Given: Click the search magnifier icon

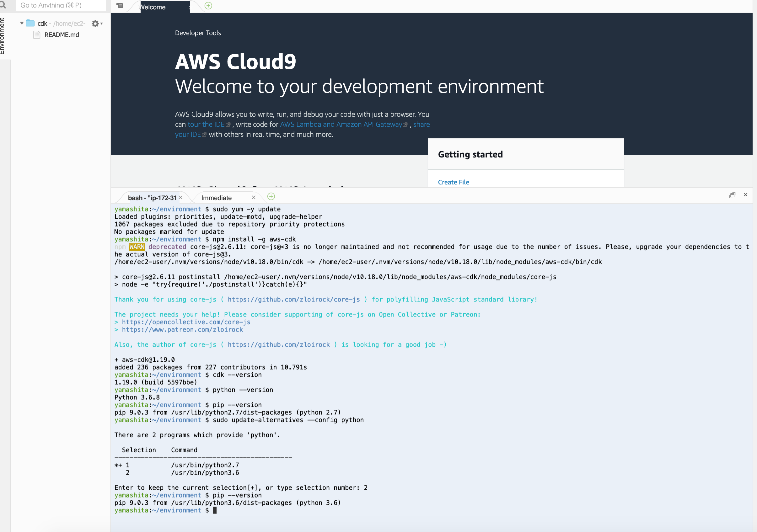Looking at the screenshot, I should 3,5.
